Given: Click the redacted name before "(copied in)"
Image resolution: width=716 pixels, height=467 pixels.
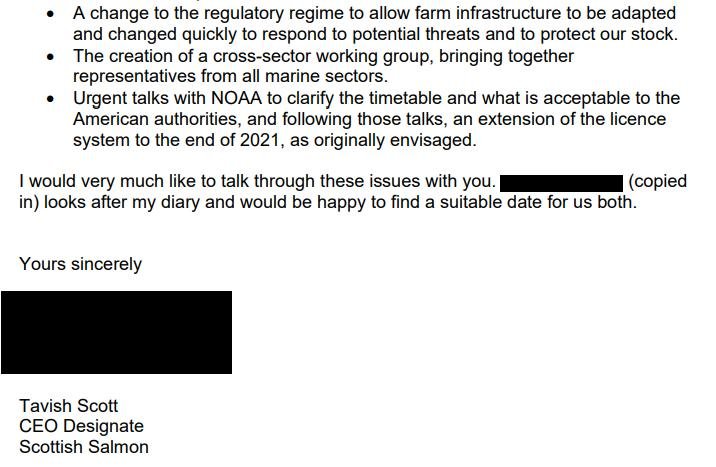Looking at the screenshot, I should 561,183.
